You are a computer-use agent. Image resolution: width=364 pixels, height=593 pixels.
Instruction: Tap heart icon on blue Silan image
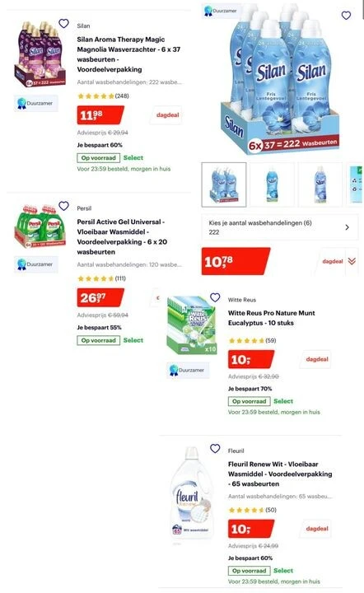tap(346, 16)
